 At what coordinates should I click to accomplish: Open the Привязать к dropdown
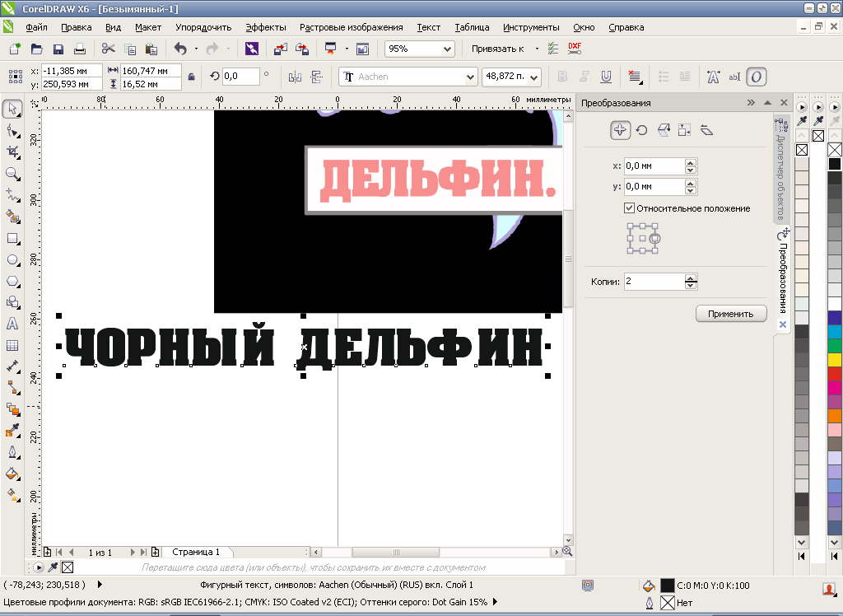(504, 49)
